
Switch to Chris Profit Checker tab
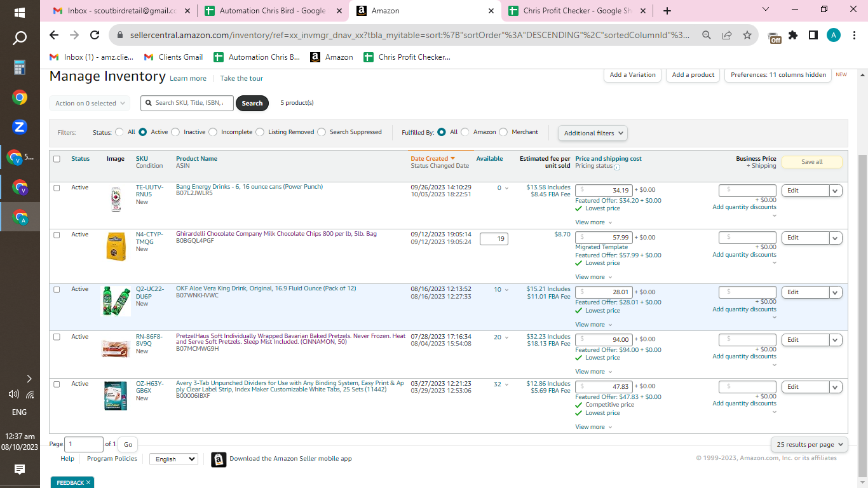tap(577, 11)
